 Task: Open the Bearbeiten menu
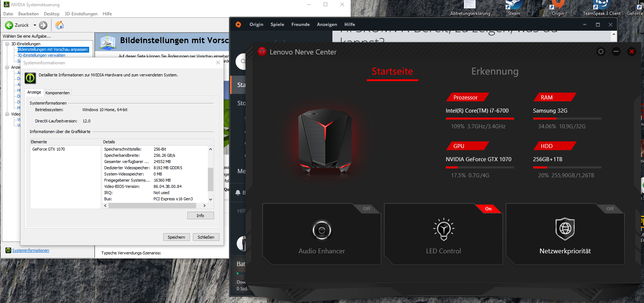click(x=28, y=14)
